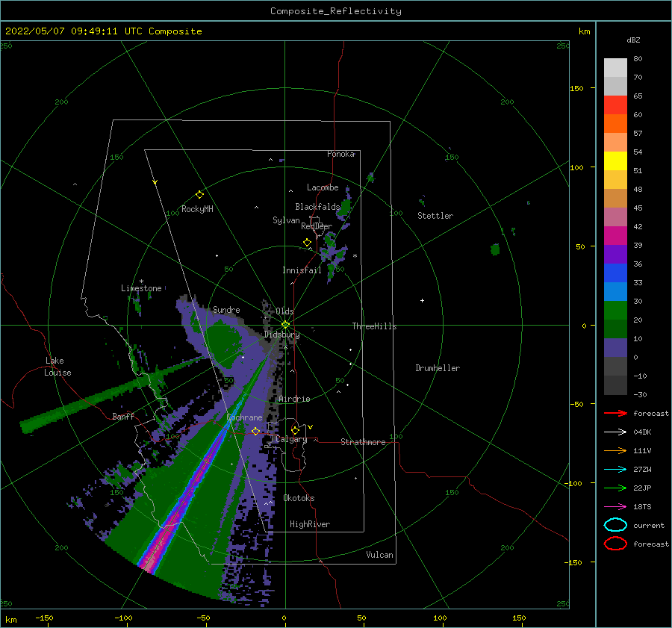Click the yellow diamond marker below RedDeer
The image size is (672, 628).
point(307,243)
